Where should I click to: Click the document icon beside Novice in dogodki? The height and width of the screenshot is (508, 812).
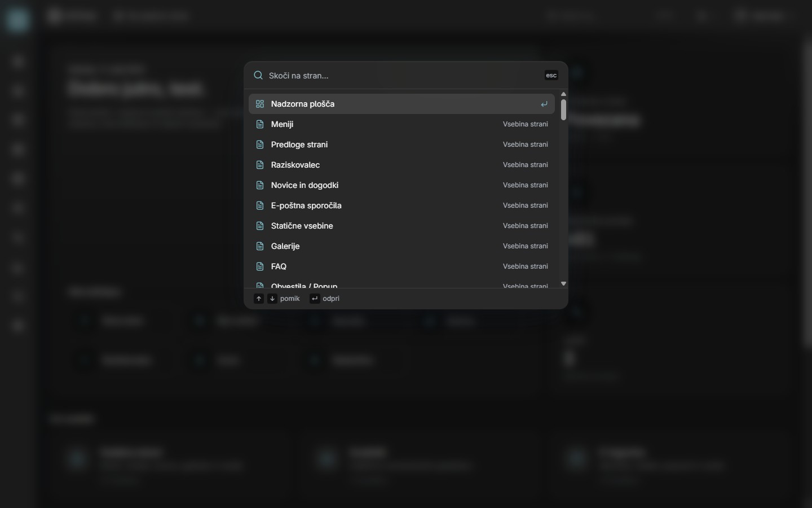[x=260, y=185]
